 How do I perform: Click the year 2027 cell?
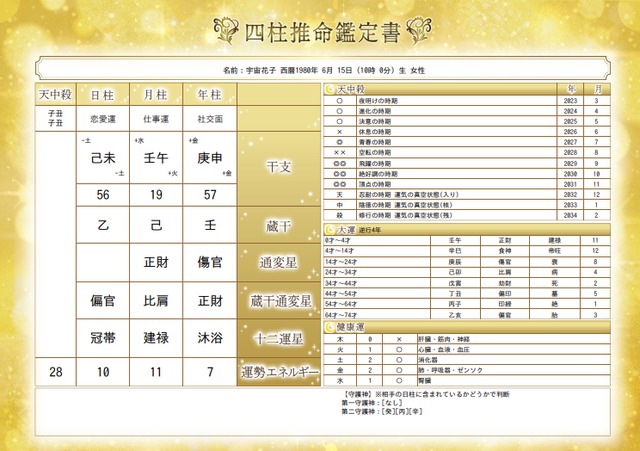point(570,142)
